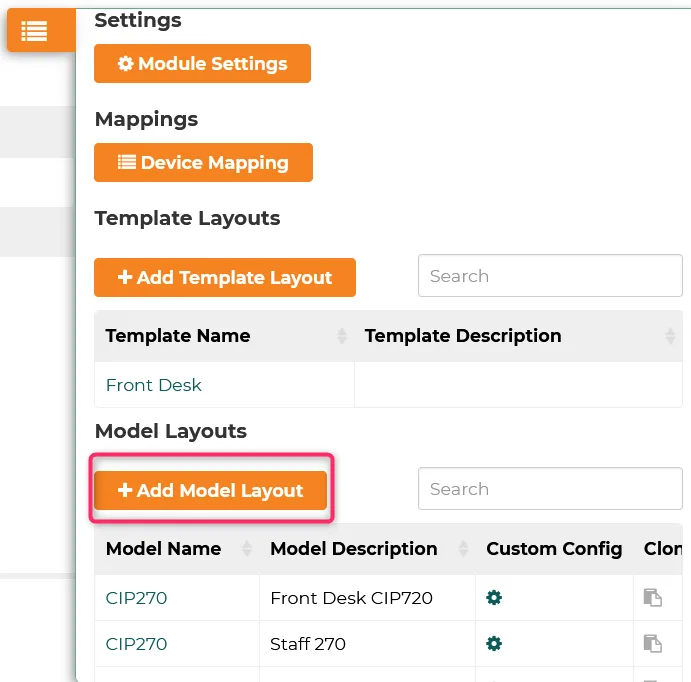The image size is (691, 682).
Task: Sort by Template Description column
Action: coord(518,336)
